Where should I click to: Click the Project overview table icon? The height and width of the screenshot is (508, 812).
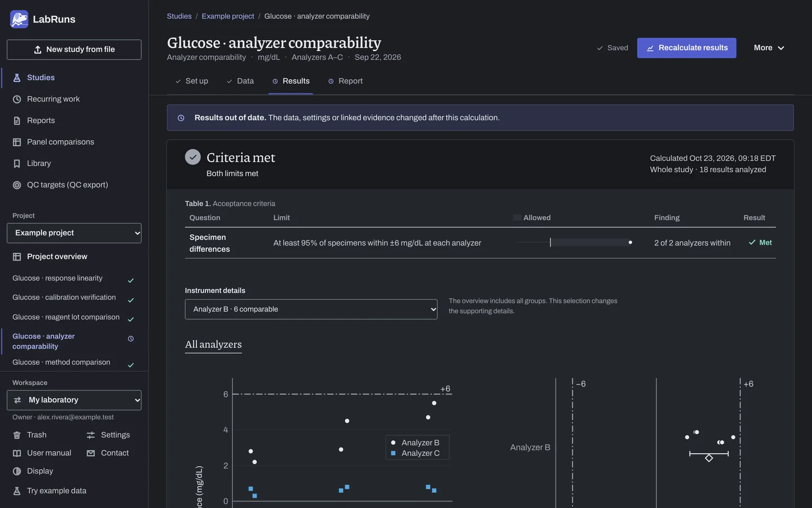(x=17, y=257)
